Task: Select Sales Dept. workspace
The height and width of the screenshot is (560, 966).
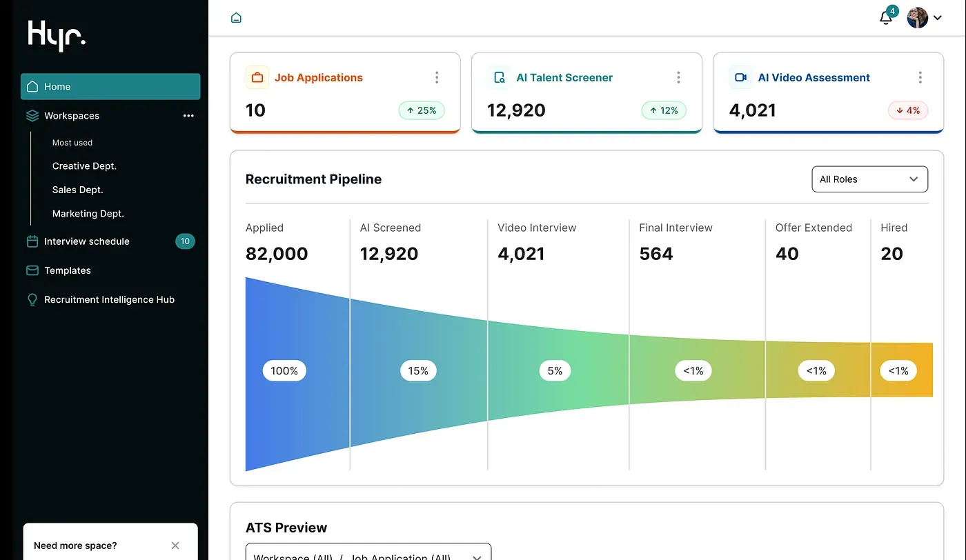Action: click(x=78, y=190)
